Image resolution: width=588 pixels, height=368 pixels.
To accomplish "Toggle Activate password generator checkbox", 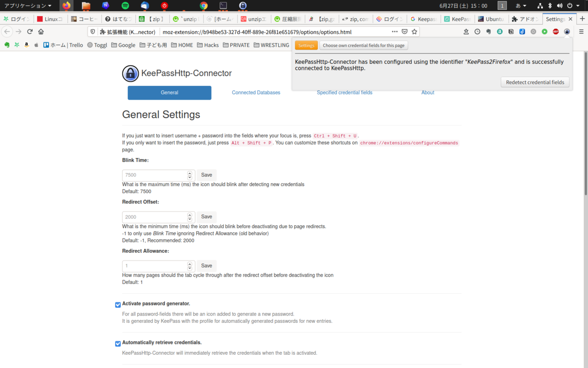I will (118, 305).
